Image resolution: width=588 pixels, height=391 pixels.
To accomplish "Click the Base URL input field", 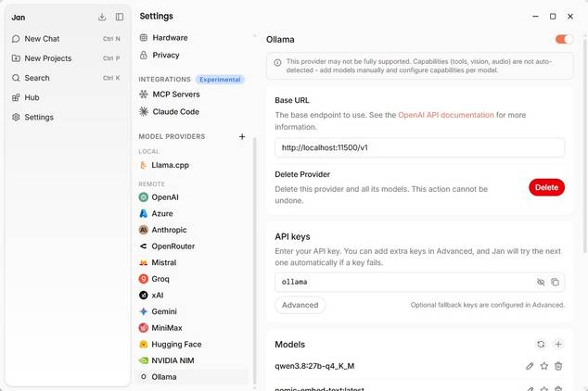I will tap(419, 147).
